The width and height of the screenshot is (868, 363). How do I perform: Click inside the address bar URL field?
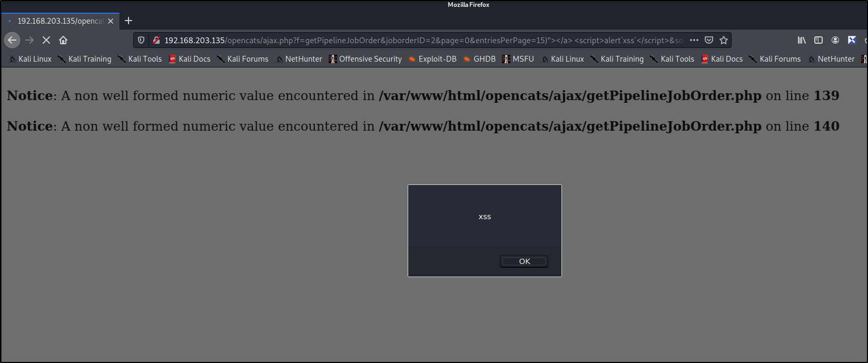click(424, 40)
